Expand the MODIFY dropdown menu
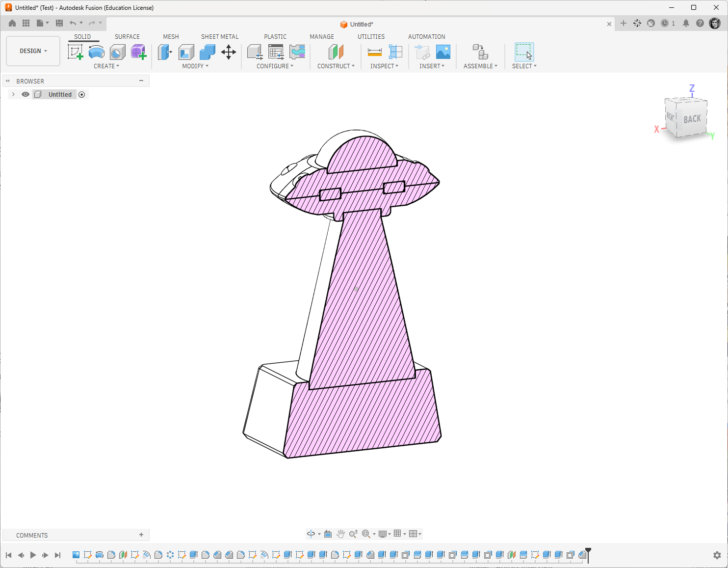Image resolution: width=728 pixels, height=568 pixels. coord(195,66)
